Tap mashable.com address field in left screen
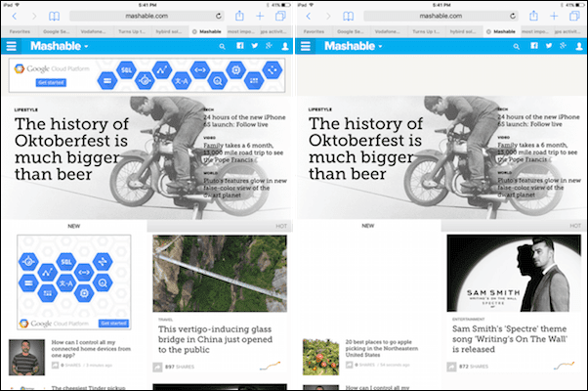This screenshot has width=588, height=391. pyautogui.click(x=147, y=16)
